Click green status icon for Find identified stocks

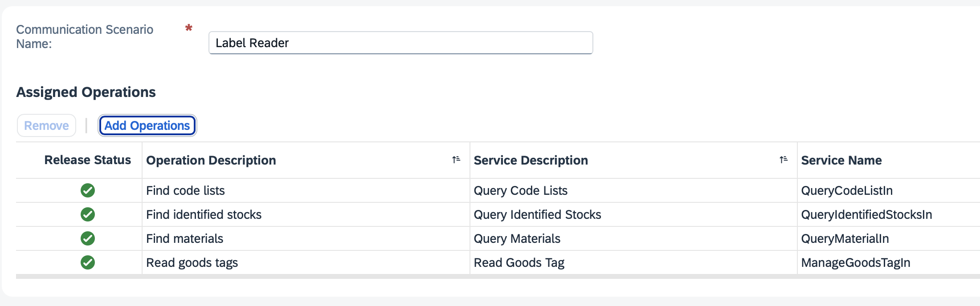click(88, 214)
